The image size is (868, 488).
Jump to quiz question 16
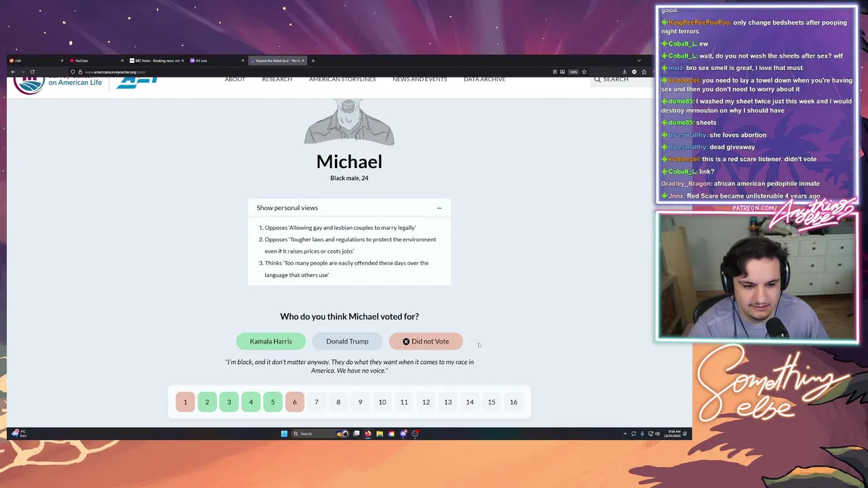513,402
